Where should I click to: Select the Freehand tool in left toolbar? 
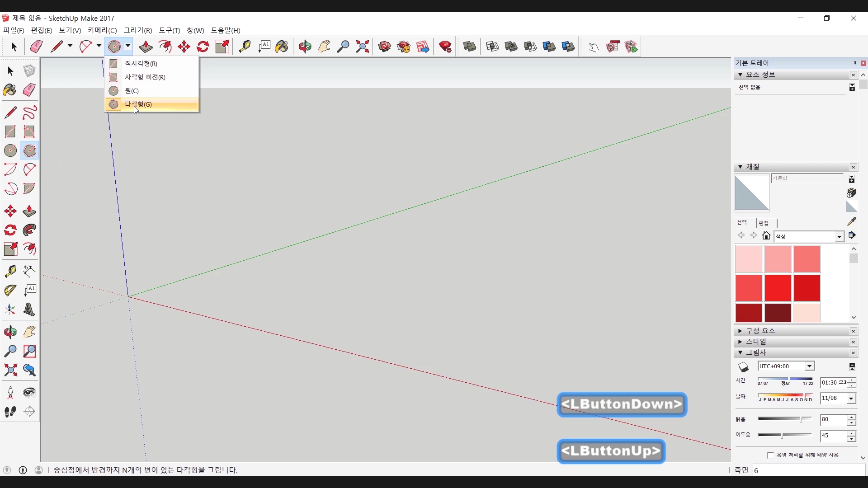[x=29, y=112]
